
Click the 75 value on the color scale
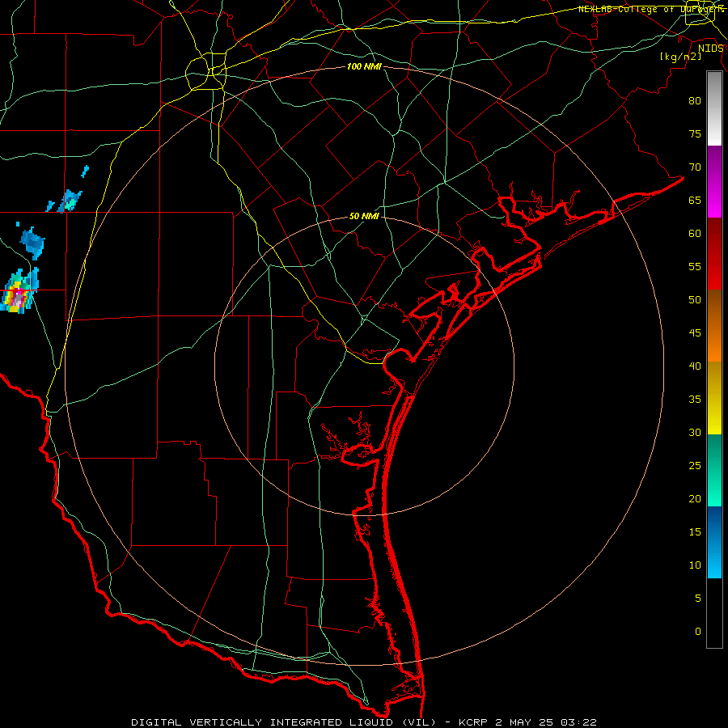coord(695,133)
